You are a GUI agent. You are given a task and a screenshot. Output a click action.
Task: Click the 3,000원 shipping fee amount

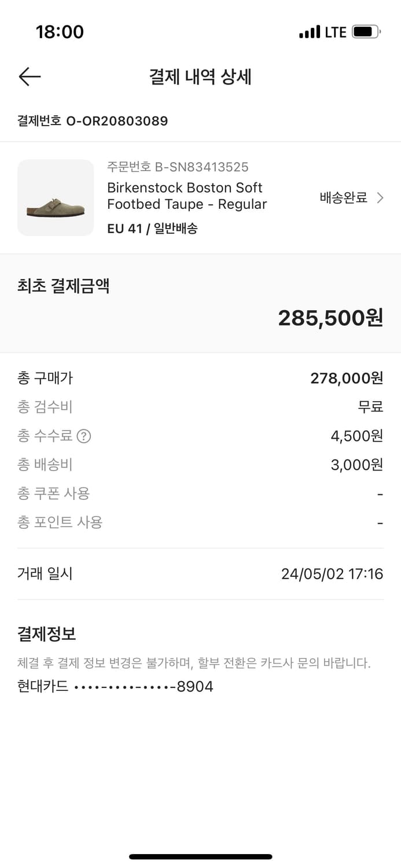coord(356,465)
